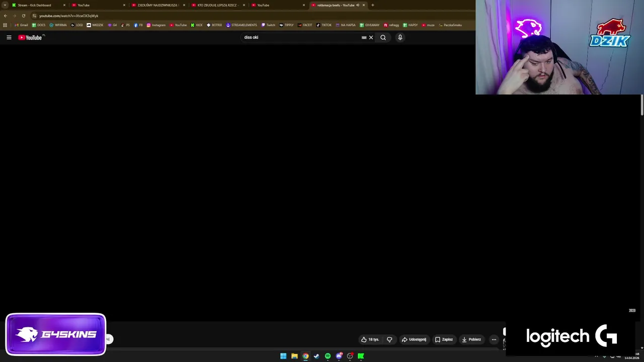Reload the page with refresh icon
644x362 pixels.
pos(23,16)
